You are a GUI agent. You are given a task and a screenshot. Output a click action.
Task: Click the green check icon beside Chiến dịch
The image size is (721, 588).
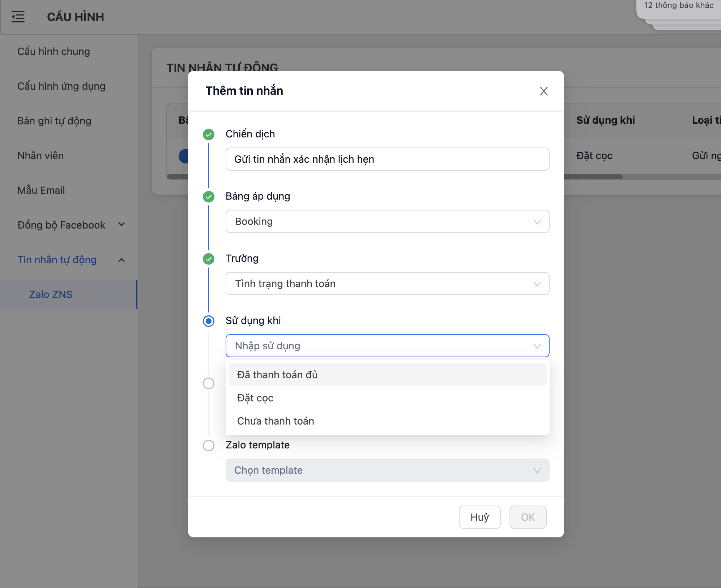click(209, 135)
